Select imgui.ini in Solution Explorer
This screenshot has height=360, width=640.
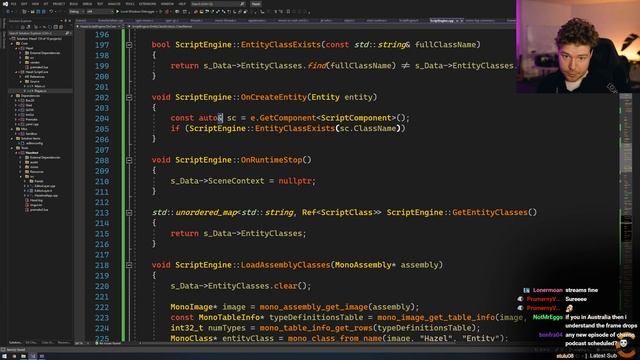[36, 205]
